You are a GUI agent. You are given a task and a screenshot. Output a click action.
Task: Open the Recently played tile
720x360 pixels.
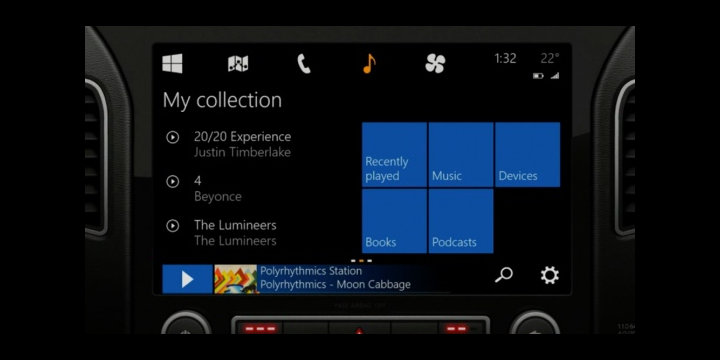click(x=394, y=154)
